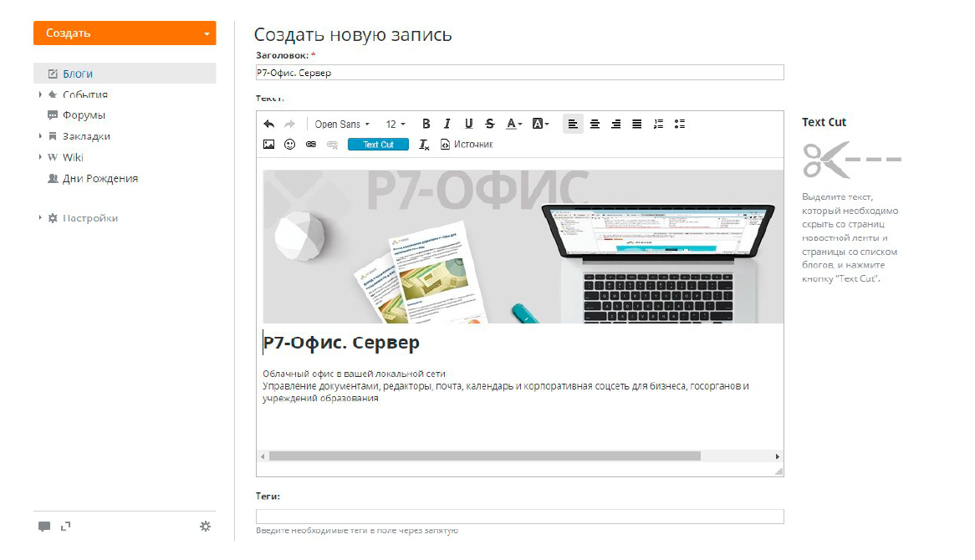Open the Создать dropdown arrow
The width and height of the screenshot is (975, 560).
[207, 33]
